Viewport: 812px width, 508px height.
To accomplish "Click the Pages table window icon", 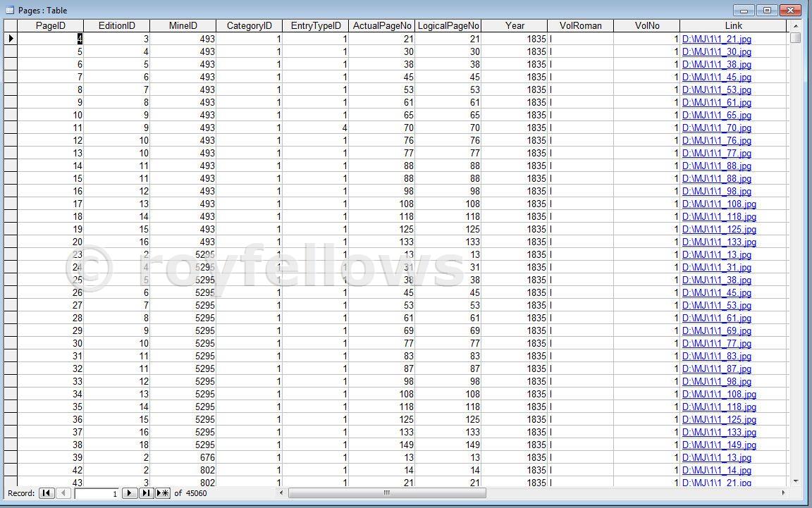I will (9, 10).
